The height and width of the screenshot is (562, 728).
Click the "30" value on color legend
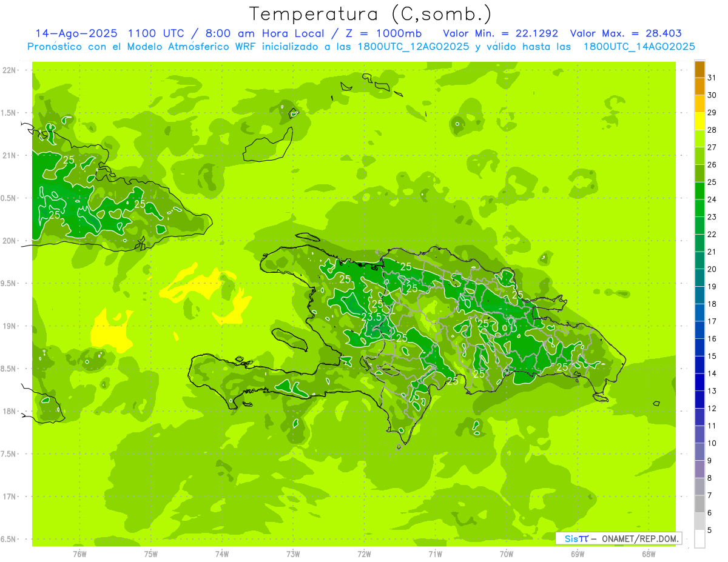pos(712,95)
